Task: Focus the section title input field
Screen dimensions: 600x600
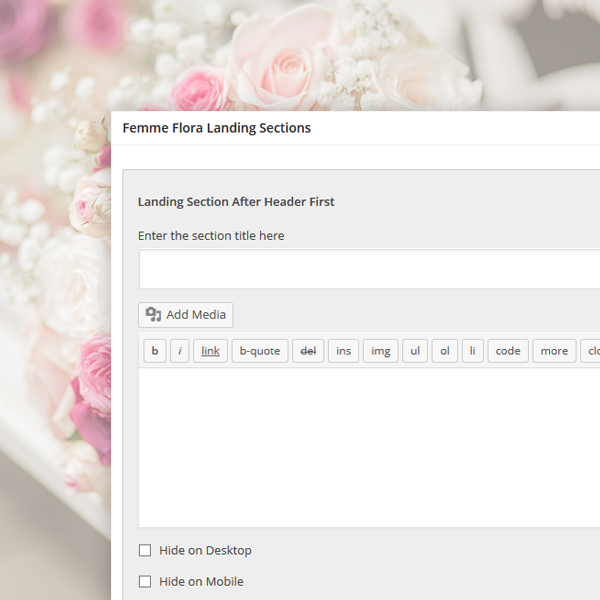Action: [369, 269]
